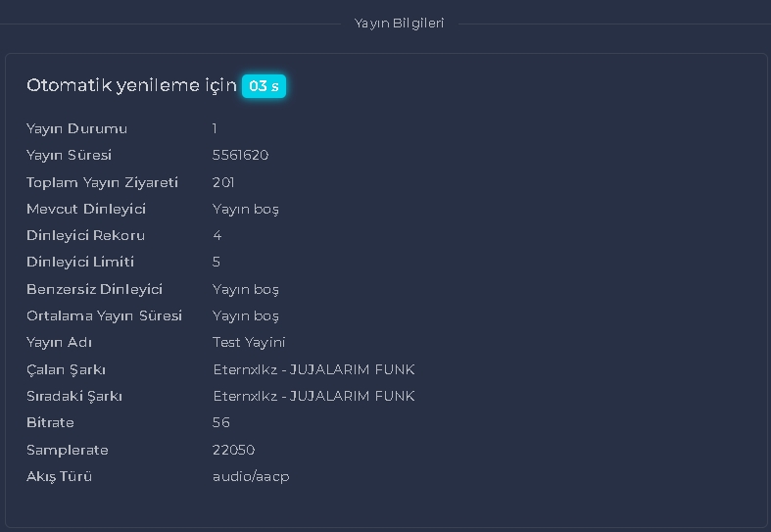Image resolution: width=771 pixels, height=532 pixels.
Task: Click the Çalan Şarkı track title
Action: tap(313, 369)
